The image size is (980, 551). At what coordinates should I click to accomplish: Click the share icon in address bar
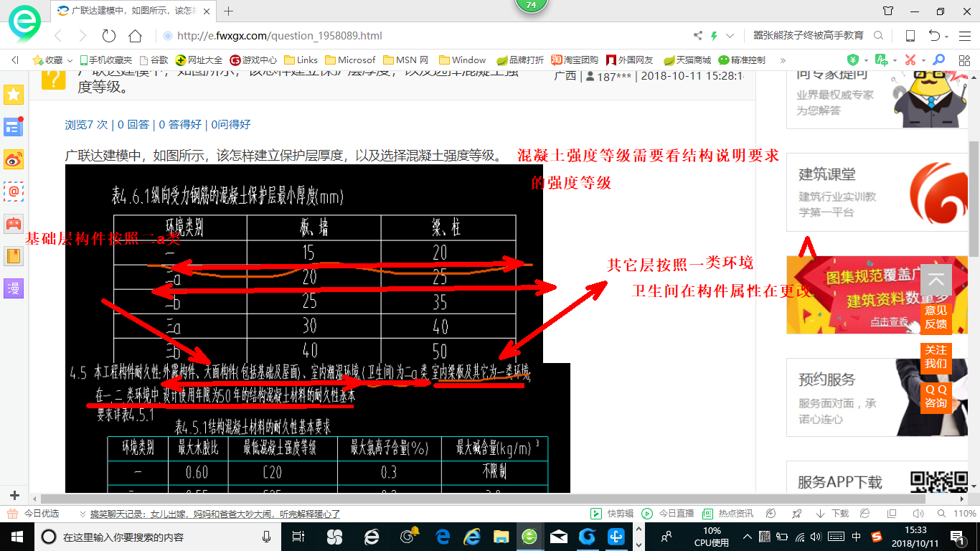698,36
